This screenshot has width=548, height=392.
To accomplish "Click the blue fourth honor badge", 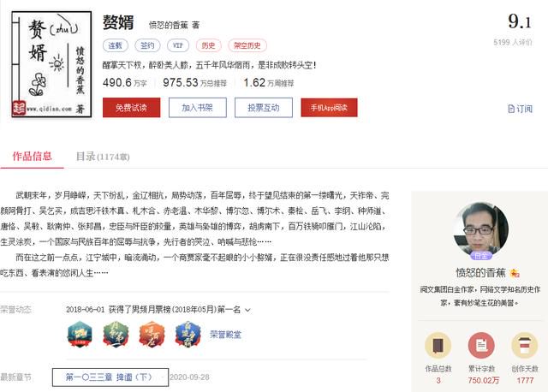I will tap(188, 335).
